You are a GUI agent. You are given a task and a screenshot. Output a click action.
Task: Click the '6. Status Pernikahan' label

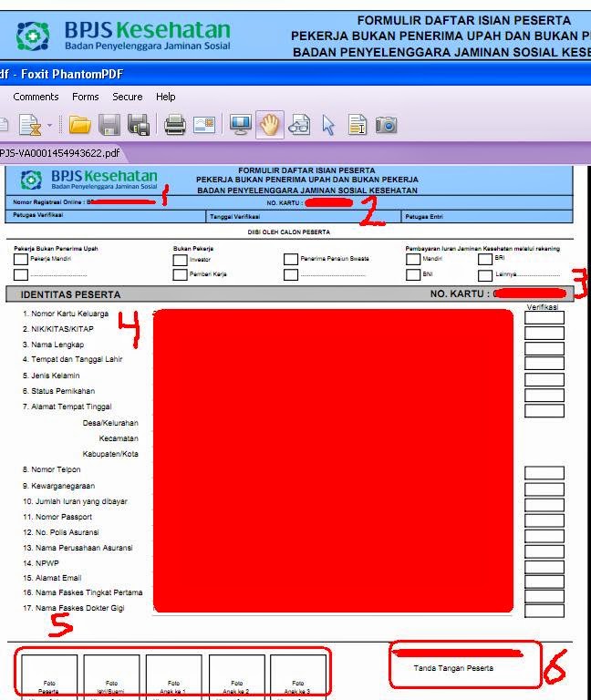58,391
